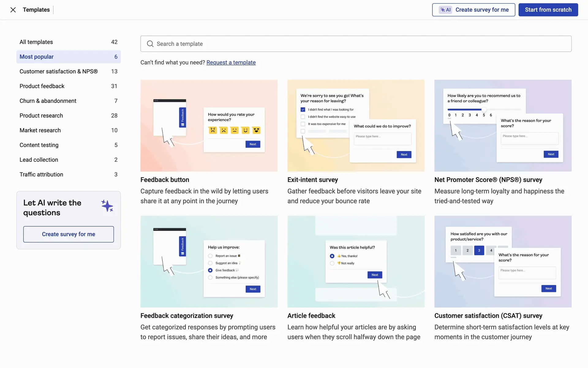
Task: Select rating 3 in CSAT survey preview
Action: click(x=479, y=251)
